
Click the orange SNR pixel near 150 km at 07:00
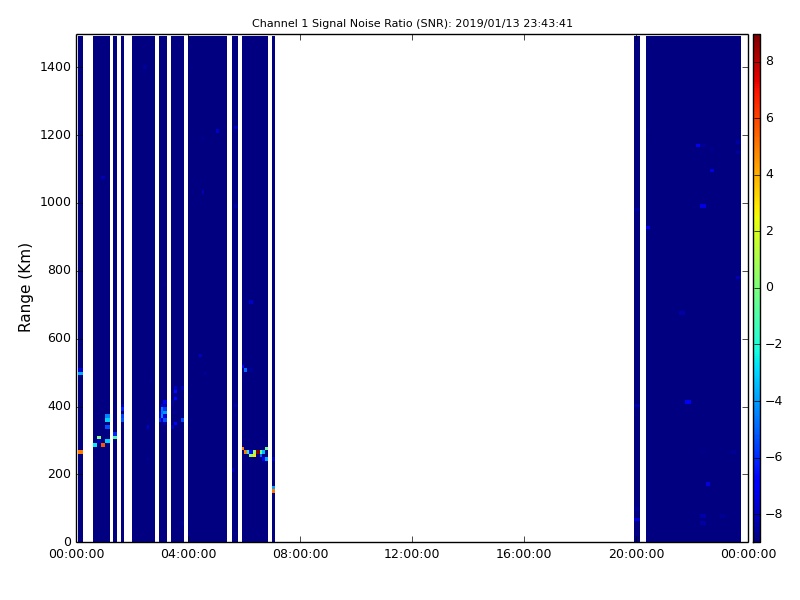(273, 490)
